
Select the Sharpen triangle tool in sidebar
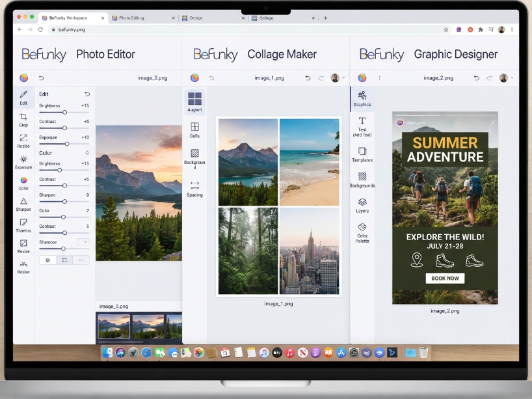tap(23, 204)
